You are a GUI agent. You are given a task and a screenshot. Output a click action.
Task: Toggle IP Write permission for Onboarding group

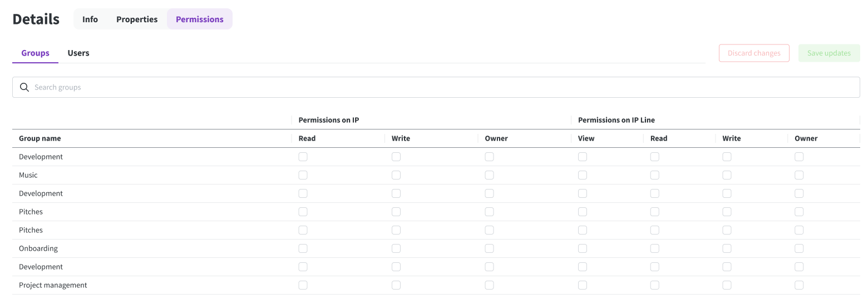pyautogui.click(x=396, y=248)
